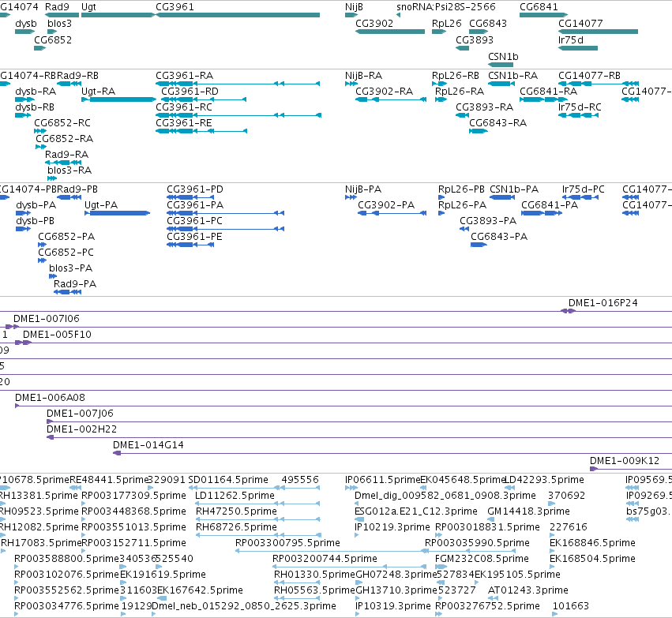This screenshot has height=618, width=672.
Task: Select protein CSN1b-PA
Action: point(502,197)
